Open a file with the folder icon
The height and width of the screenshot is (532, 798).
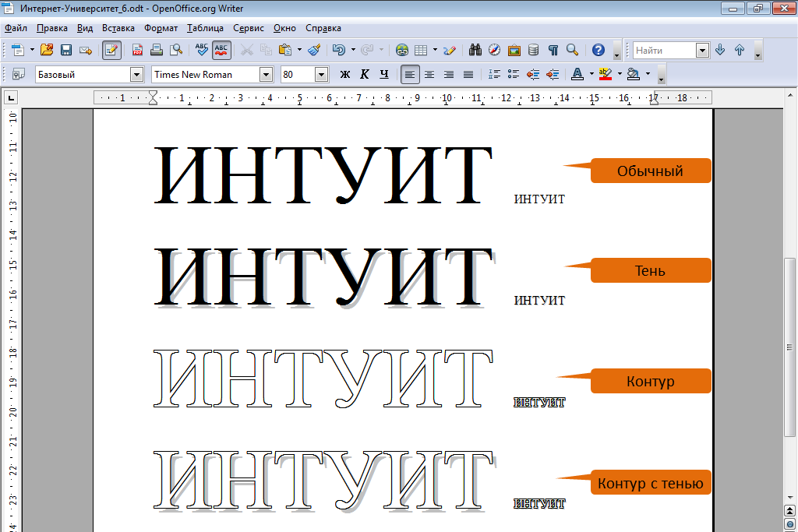click(47, 50)
